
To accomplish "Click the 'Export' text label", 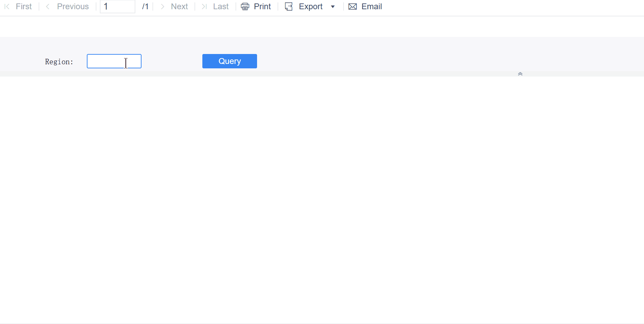I will tap(311, 6).
